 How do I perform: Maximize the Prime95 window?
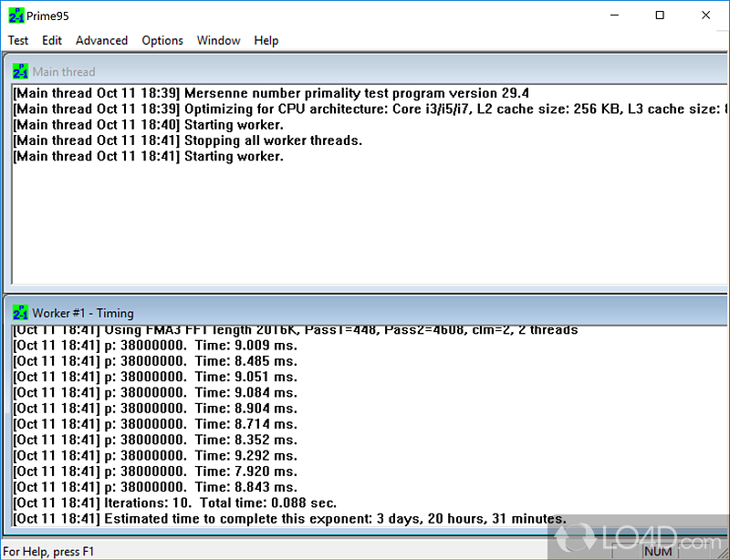660,16
